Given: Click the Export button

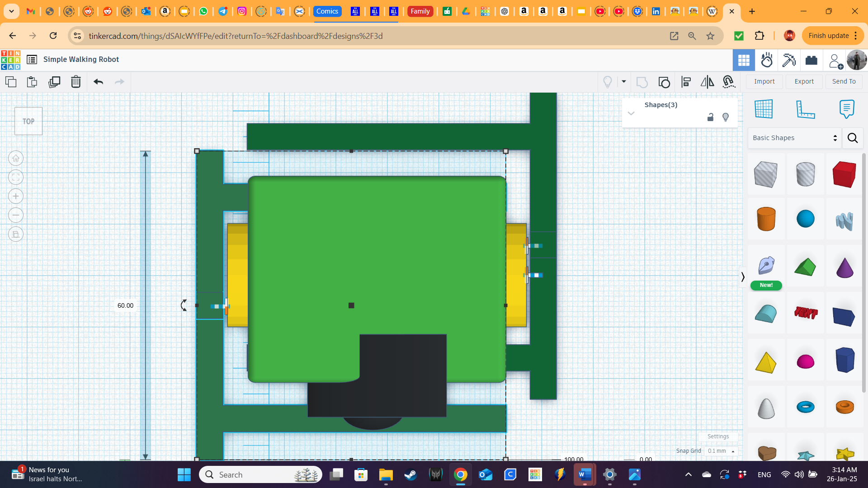Looking at the screenshot, I should click(804, 81).
